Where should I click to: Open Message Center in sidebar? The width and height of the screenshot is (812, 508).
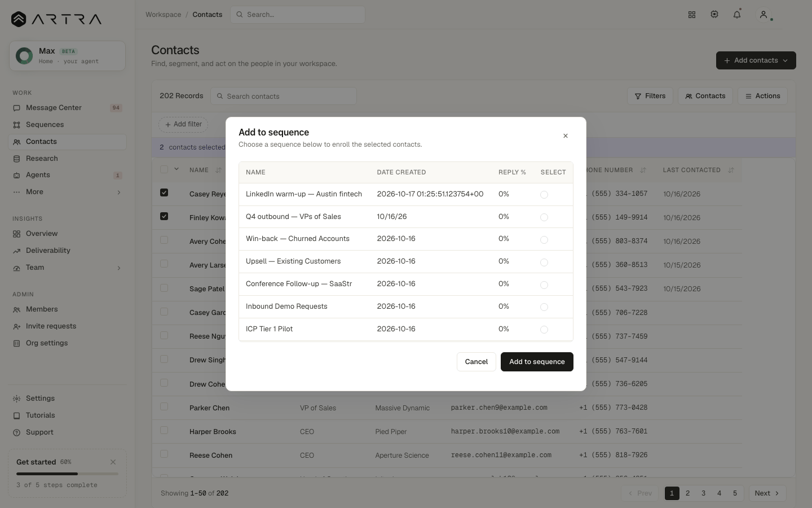coord(68,108)
